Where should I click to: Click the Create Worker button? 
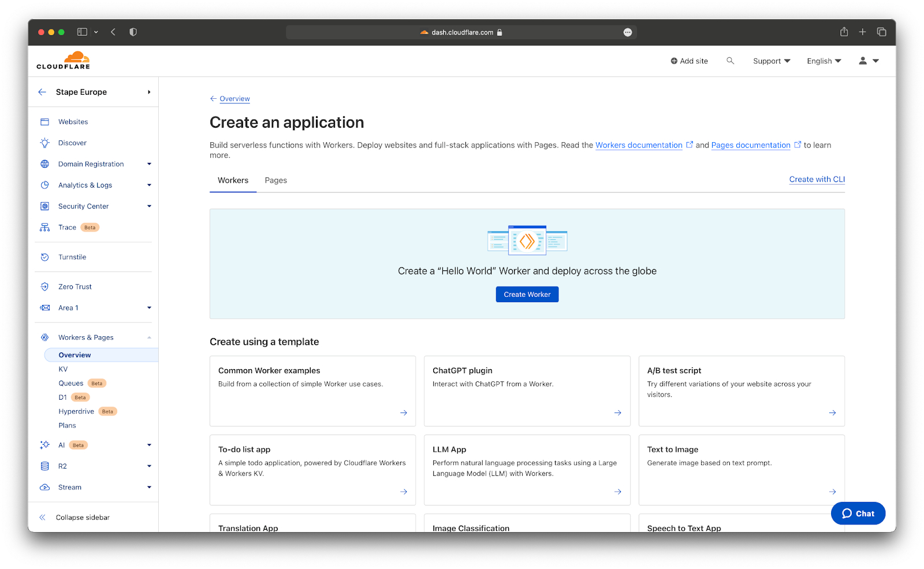527,295
